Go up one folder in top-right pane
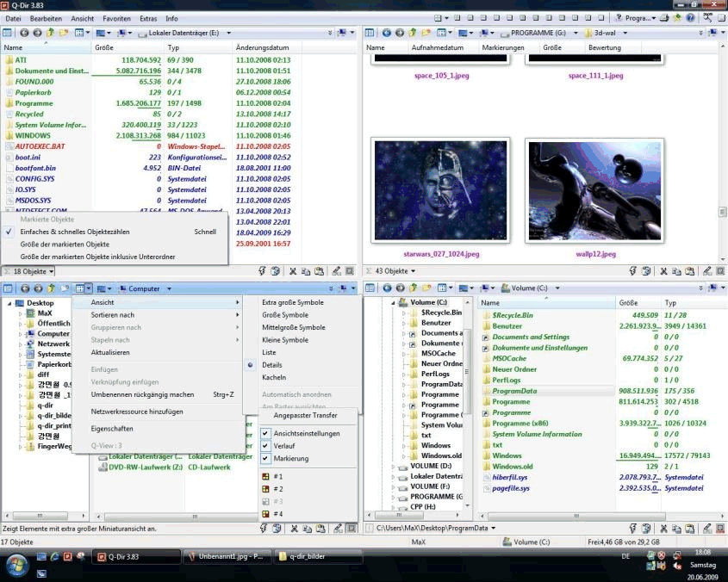This screenshot has height=582, width=728. pos(413,33)
